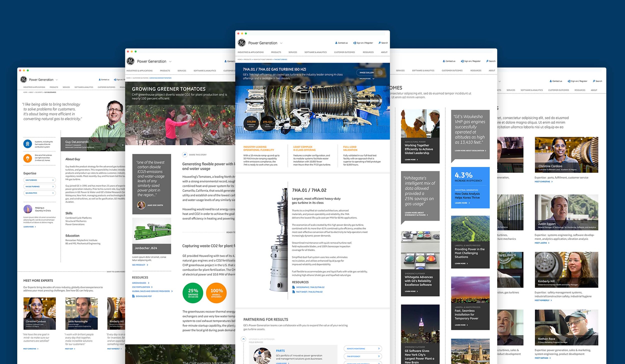Open Customer Outcomes menu in turbine window

[x=344, y=52]
